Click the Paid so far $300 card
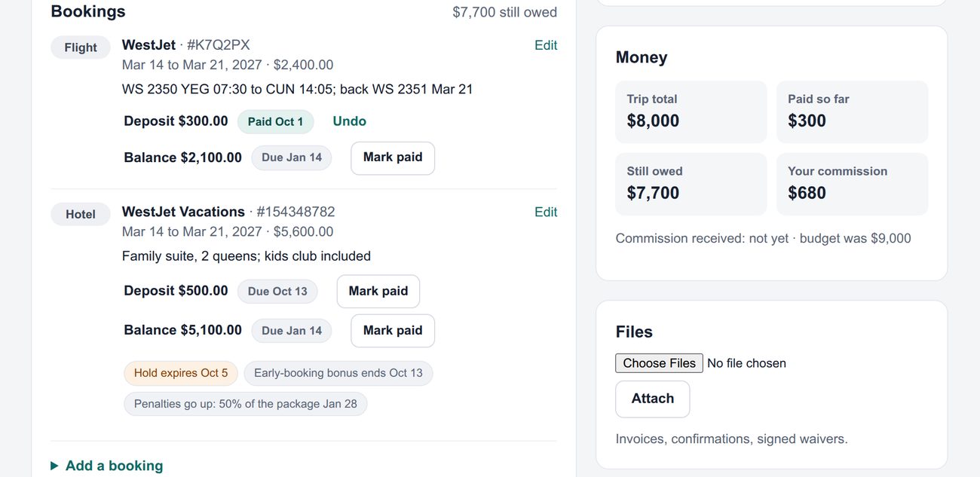This screenshot has height=477, width=980. pos(853,112)
